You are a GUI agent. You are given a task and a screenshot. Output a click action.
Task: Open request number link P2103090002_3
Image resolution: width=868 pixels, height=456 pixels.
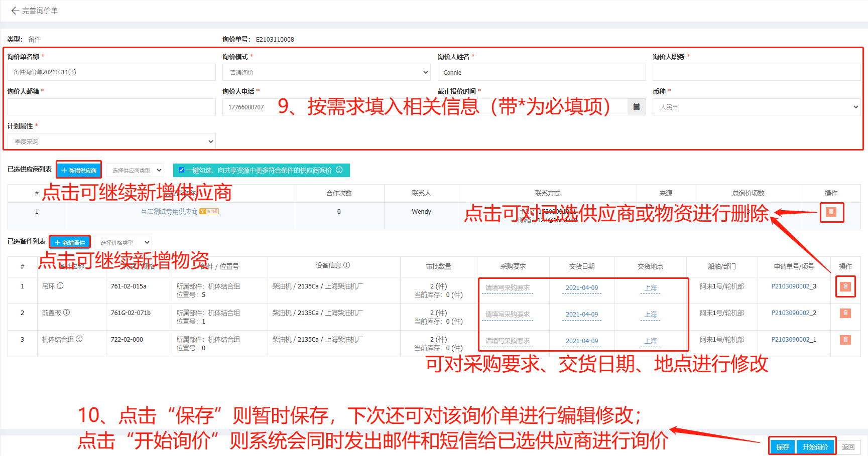pos(794,286)
